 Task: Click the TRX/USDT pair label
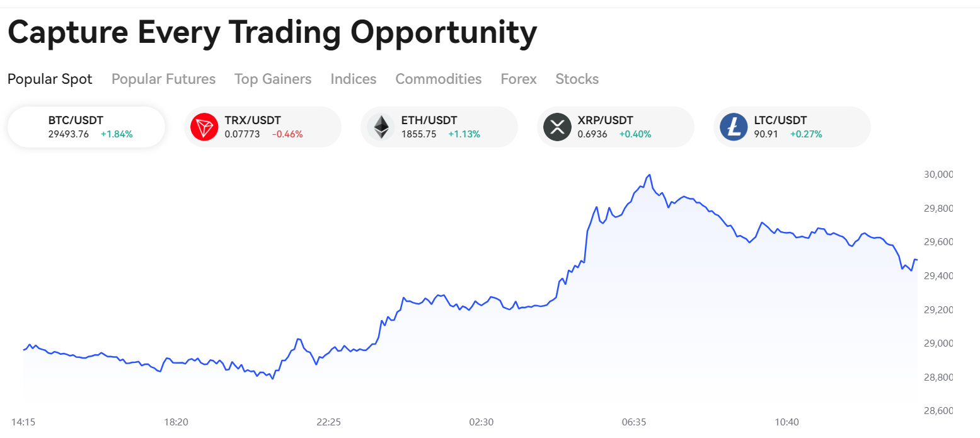pyautogui.click(x=253, y=120)
